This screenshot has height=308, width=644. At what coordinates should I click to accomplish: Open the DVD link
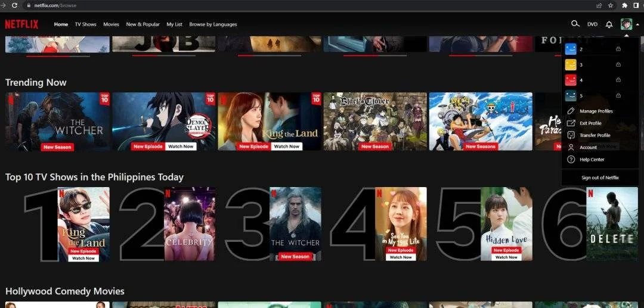(592, 24)
